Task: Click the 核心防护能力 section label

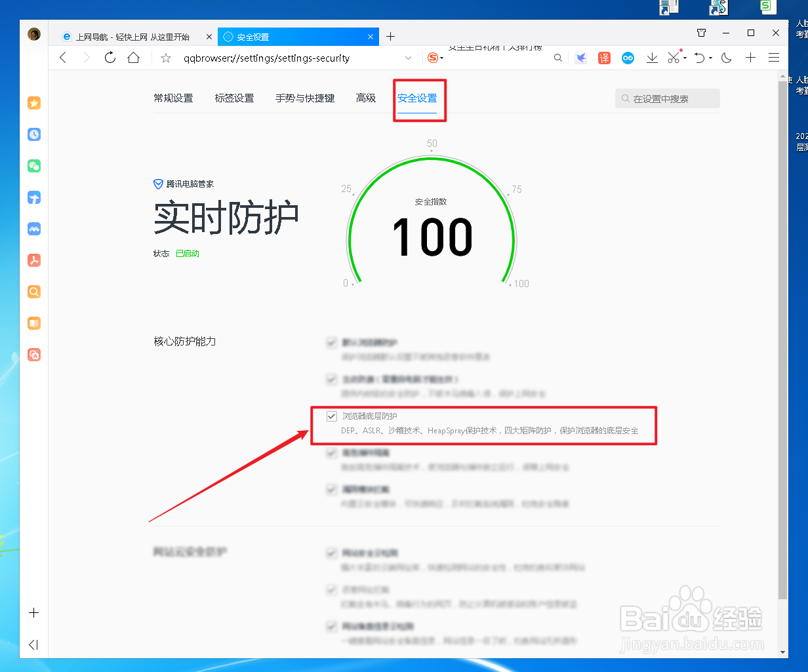Action: click(185, 342)
